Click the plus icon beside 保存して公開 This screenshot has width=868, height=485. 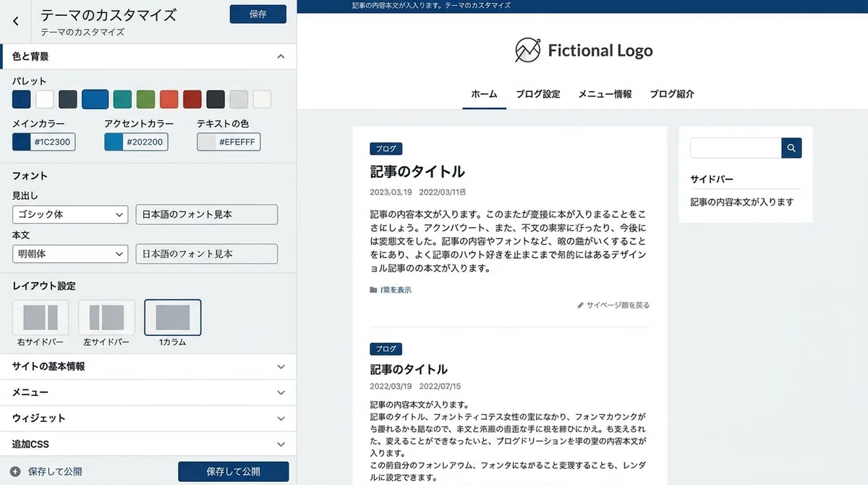(15, 471)
